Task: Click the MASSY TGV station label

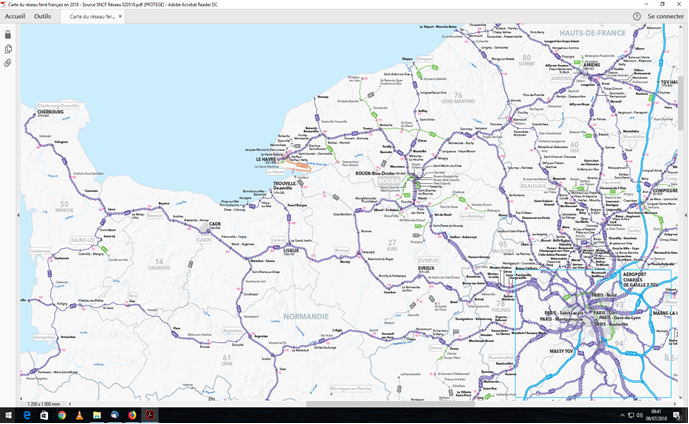Action: (x=561, y=351)
